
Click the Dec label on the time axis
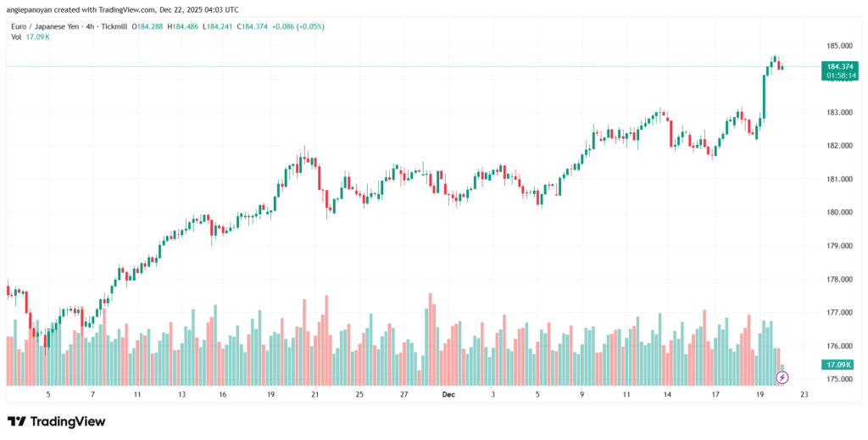pyautogui.click(x=450, y=395)
